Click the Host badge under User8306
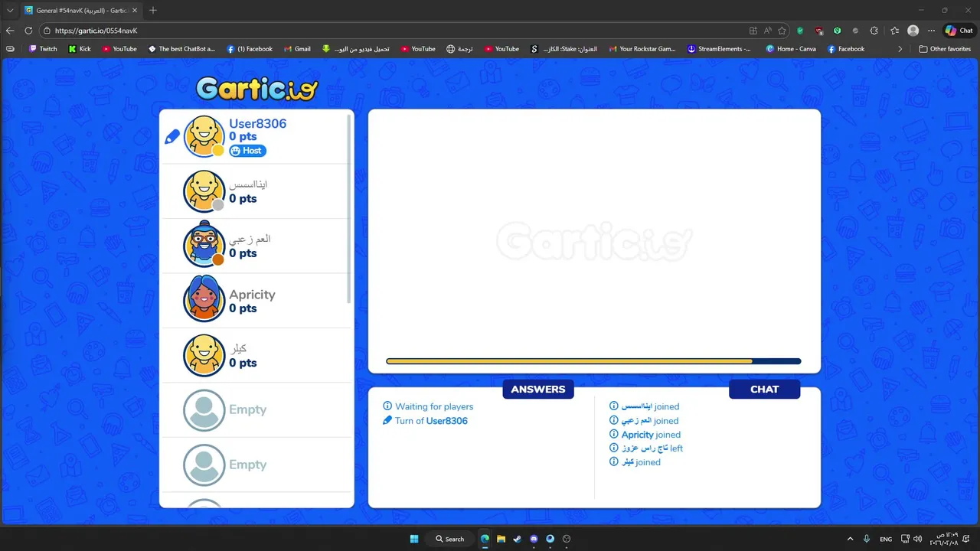 (x=247, y=151)
